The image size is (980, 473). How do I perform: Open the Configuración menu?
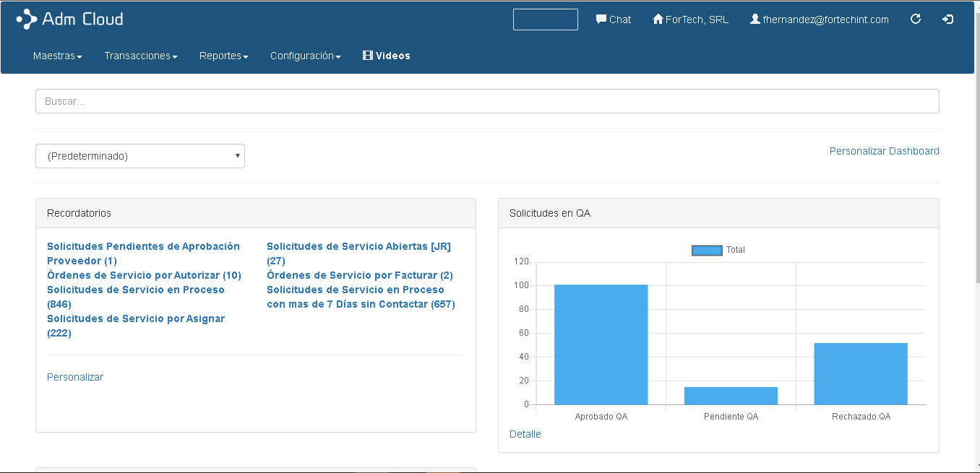[x=305, y=55]
